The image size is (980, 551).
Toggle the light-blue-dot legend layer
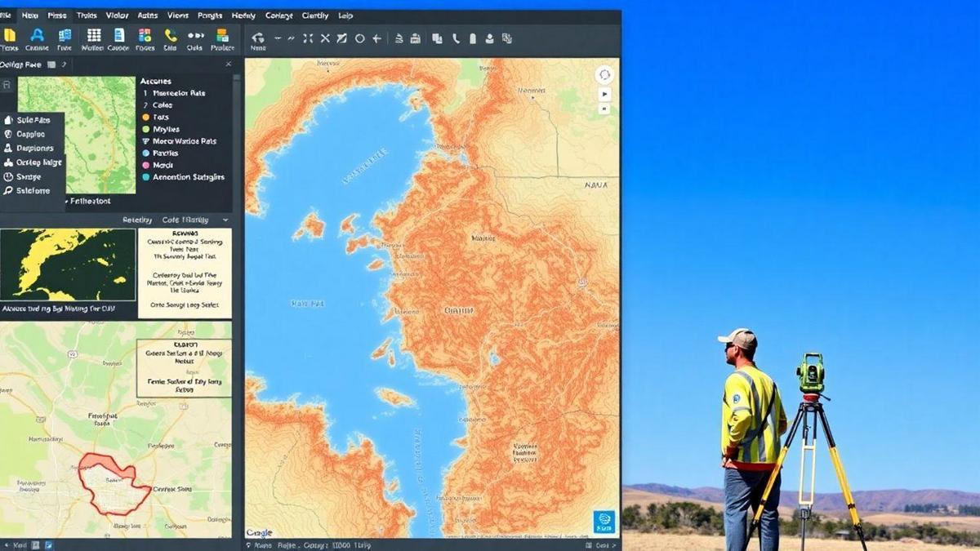click(x=145, y=153)
